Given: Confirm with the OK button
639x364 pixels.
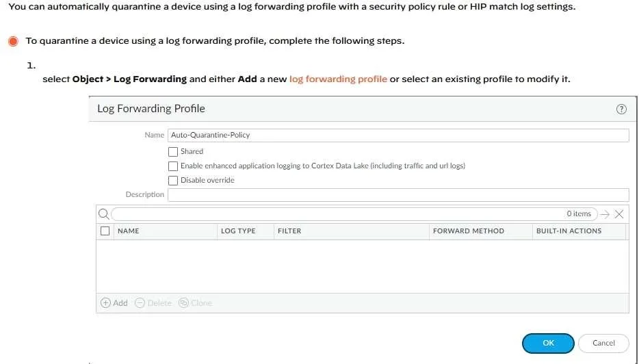Looking at the screenshot, I should (x=548, y=343).
